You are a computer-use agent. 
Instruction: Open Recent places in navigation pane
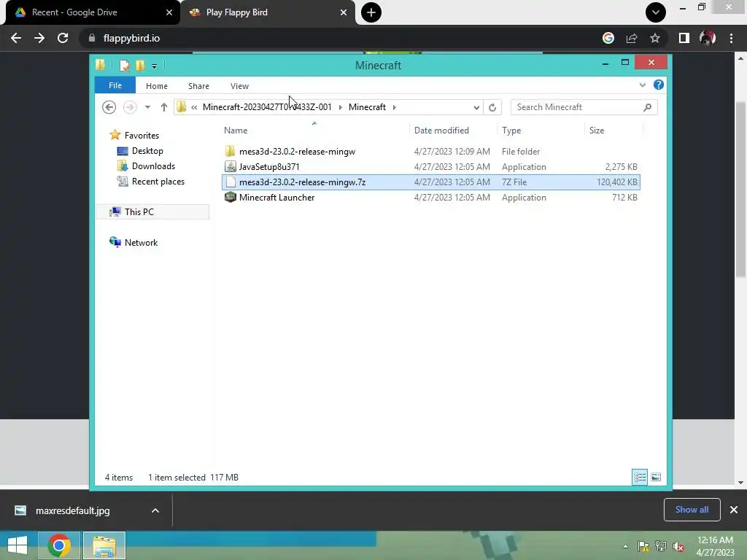(x=158, y=182)
